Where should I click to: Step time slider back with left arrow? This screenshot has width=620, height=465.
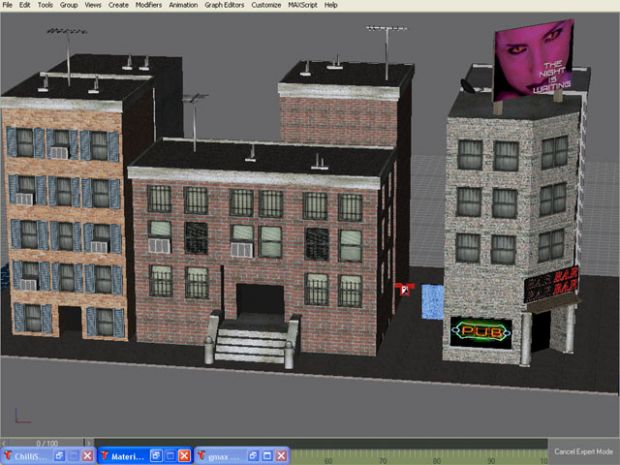(4, 443)
